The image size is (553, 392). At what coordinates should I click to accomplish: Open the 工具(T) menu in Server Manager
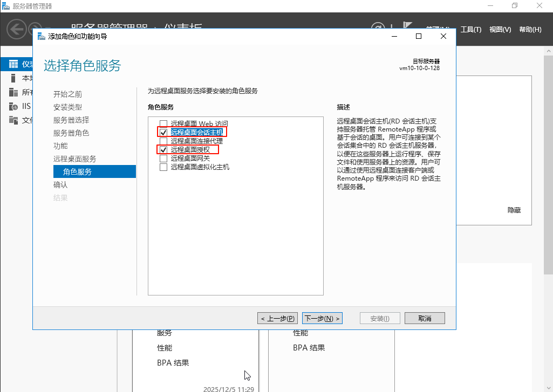[x=471, y=30]
